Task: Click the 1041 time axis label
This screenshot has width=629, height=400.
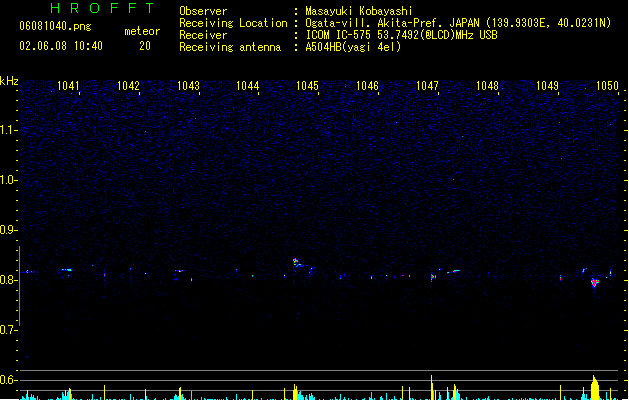Action: tap(68, 85)
